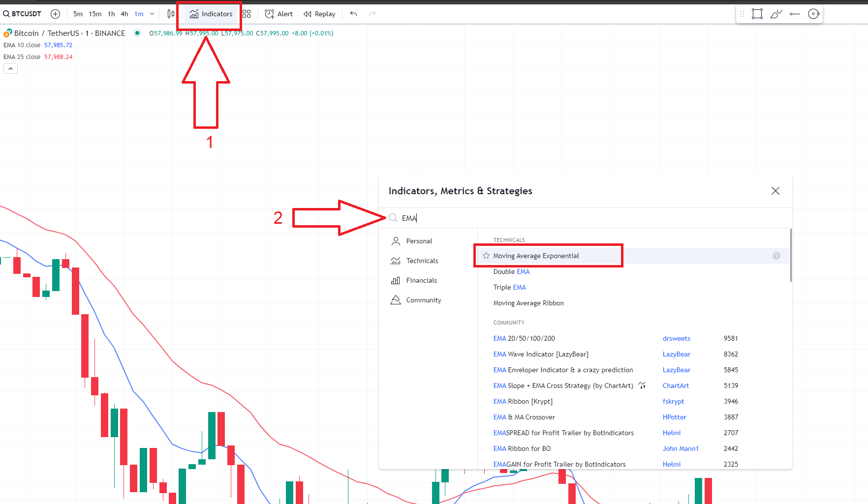This screenshot has width=868, height=504.
Task: Favorite Moving Average Exponential with star
Action: click(x=486, y=256)
